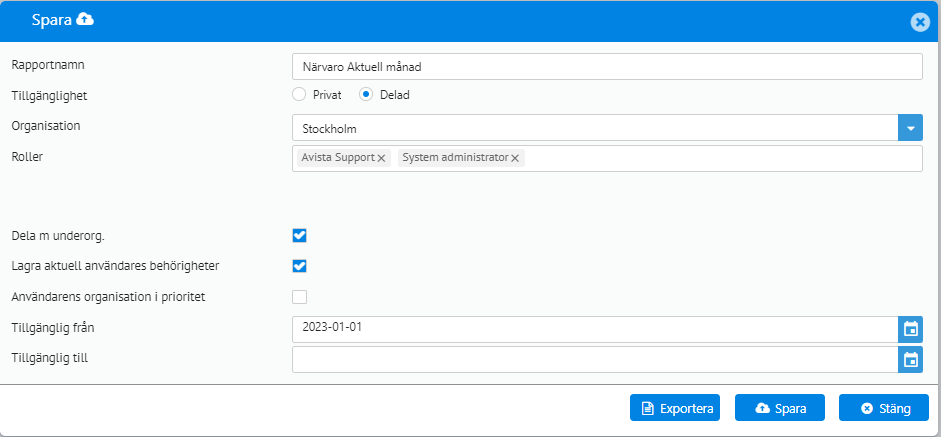Open the calendar picker for Tillgänglig från
Image resolution: width=941 pixels, height=437 pixels.
coord(910,329)
